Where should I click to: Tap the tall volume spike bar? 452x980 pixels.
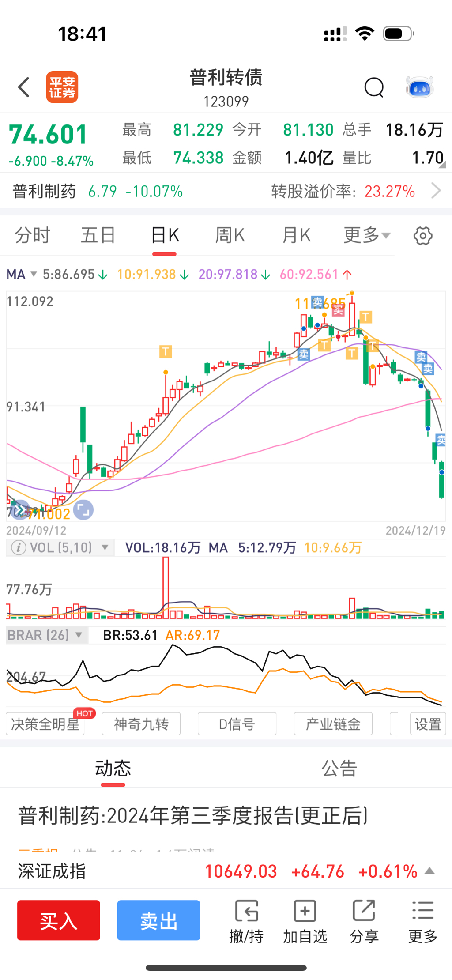[x=166, y=588]
